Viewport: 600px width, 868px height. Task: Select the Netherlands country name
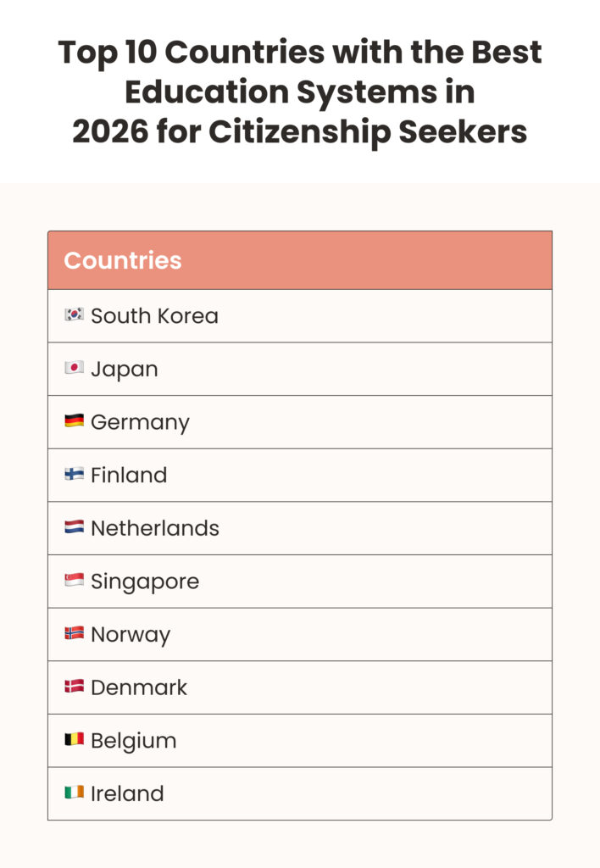[155, 528]
